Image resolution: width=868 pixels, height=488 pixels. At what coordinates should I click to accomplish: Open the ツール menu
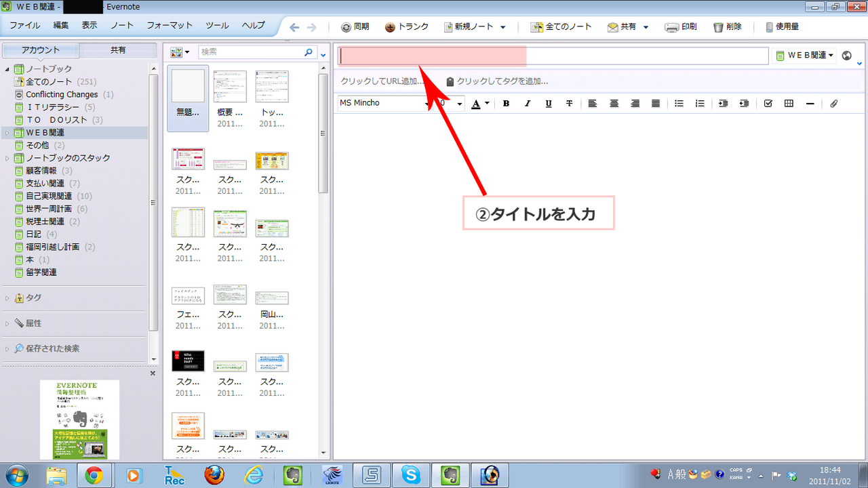217,26
